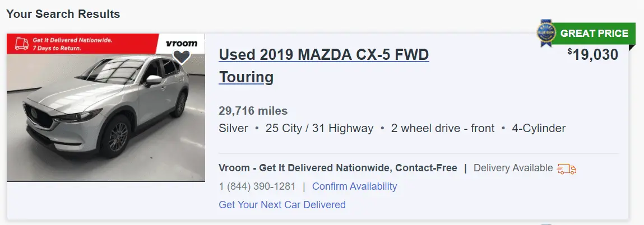644x225 pixels.
Task: Click the Vroom dealer name text
Action: 337,168
